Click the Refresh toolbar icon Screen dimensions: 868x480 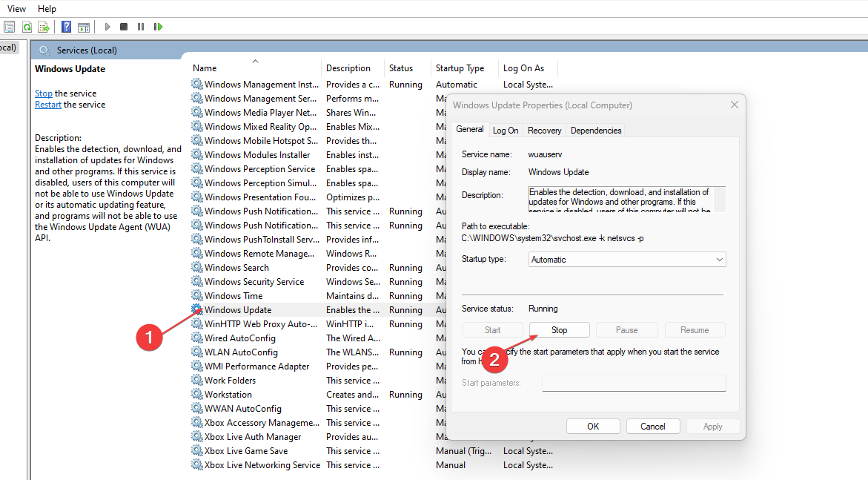click(x=27, y=27)
